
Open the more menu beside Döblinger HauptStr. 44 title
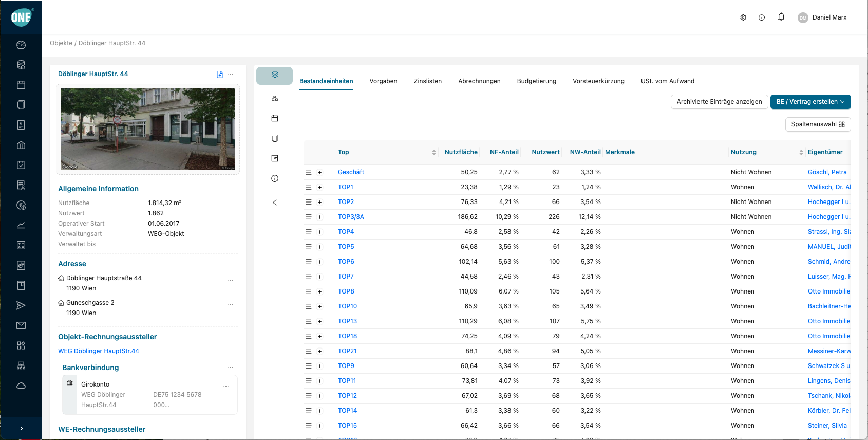(231, 75)
